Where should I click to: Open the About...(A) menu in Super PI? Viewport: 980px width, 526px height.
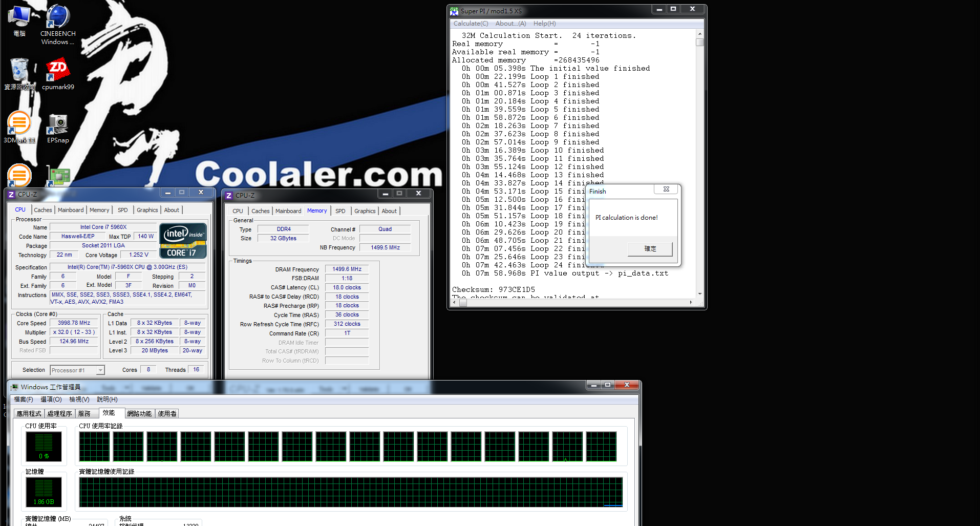coord(510,24)
